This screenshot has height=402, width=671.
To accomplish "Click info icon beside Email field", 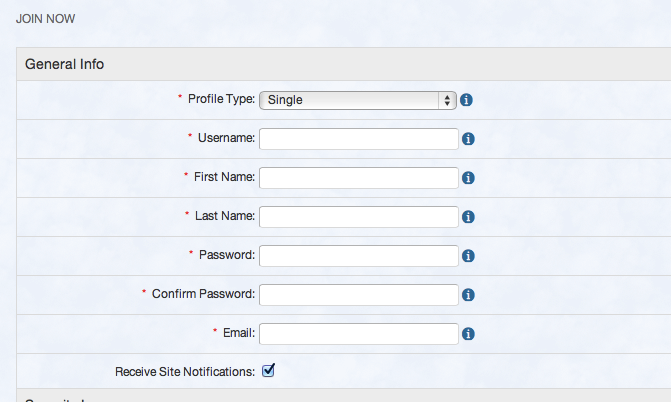I will click(467, 334).
